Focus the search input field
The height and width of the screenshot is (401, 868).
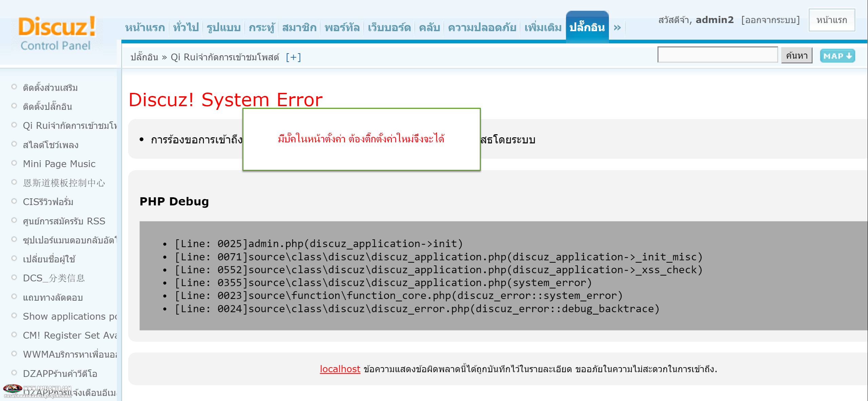pos(717,55)
